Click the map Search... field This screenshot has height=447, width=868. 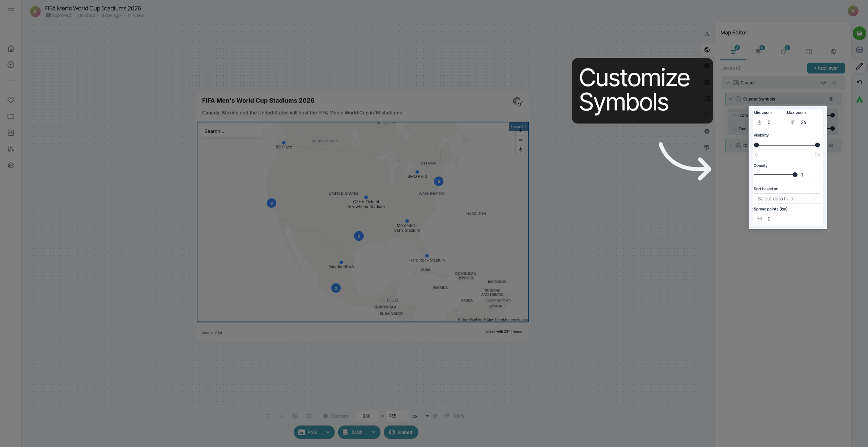click(x=231, y=131)
